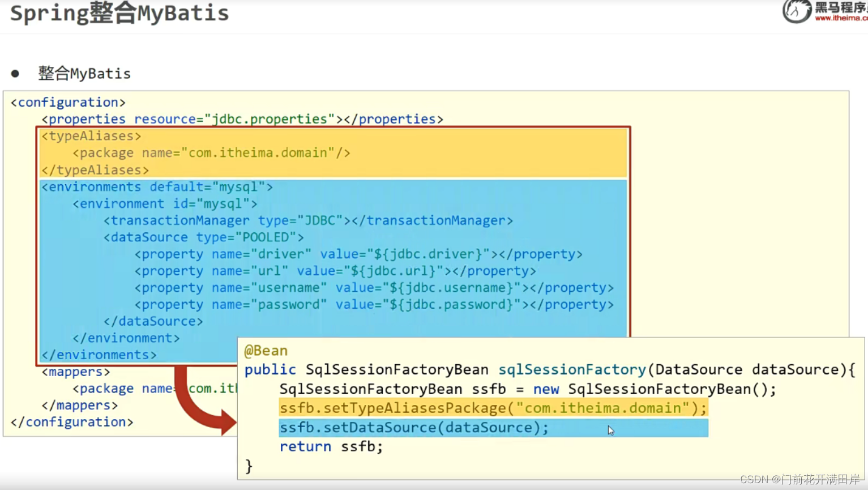Click the dataSource type="POOLED" line
This screenshot has height=490, width=868.
(203, 237)
